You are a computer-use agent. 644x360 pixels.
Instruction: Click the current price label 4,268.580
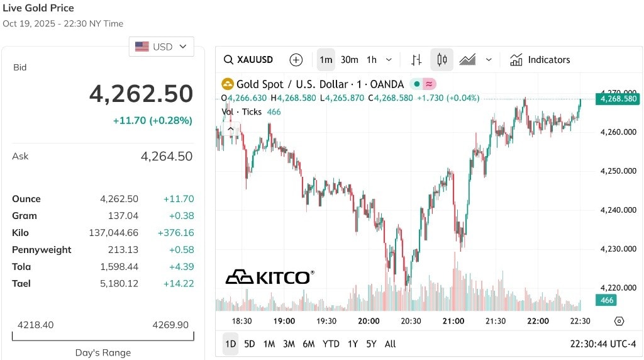618,99
